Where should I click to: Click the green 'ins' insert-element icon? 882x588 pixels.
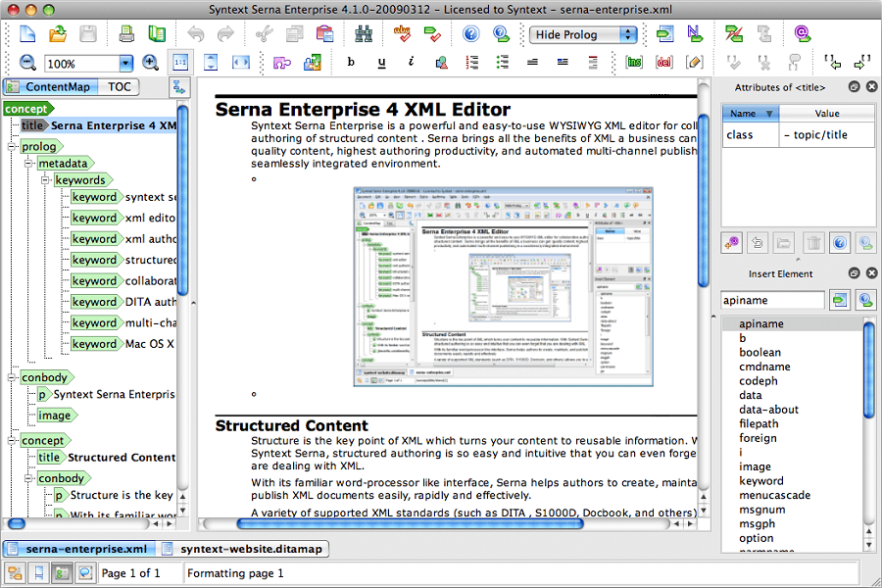(x=634, y=63)
